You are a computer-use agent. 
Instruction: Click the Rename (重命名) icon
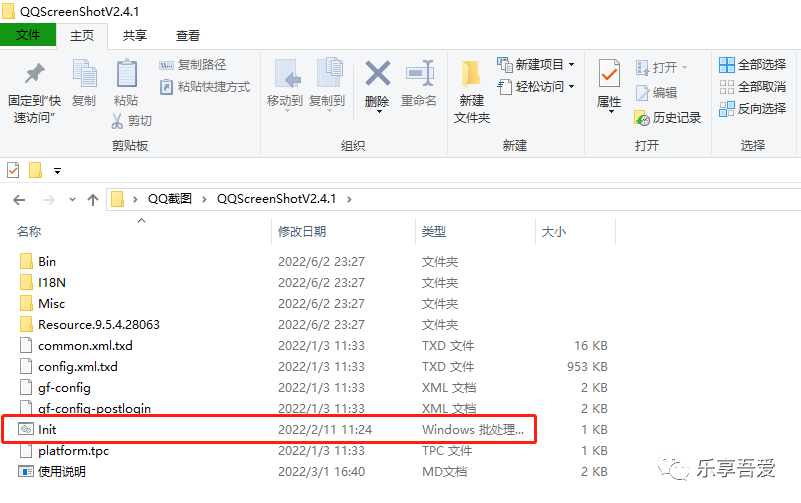[x=419, y=74]
